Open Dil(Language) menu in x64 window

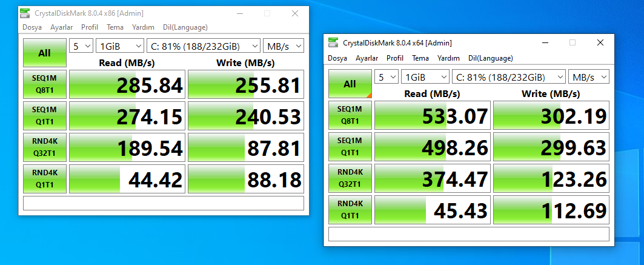[490, 58]
